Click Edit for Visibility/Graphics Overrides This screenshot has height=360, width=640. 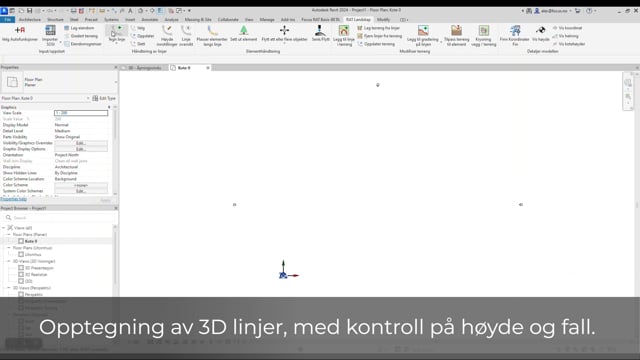pyautogui.click(x=81, y=143)
